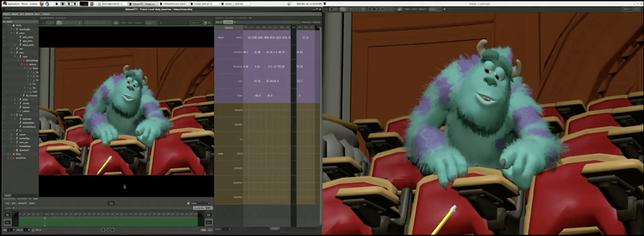Click the Firefox launcher in top panel

(x=41, y=4)
